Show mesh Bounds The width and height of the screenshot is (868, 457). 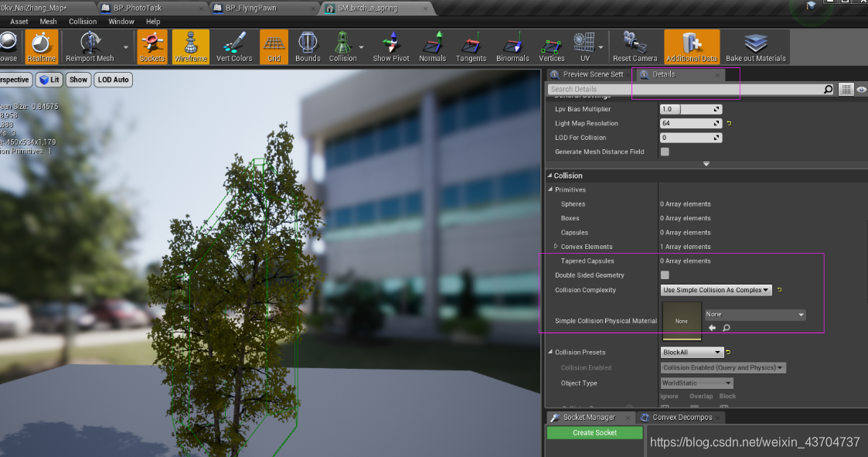(x=308, y=47)
